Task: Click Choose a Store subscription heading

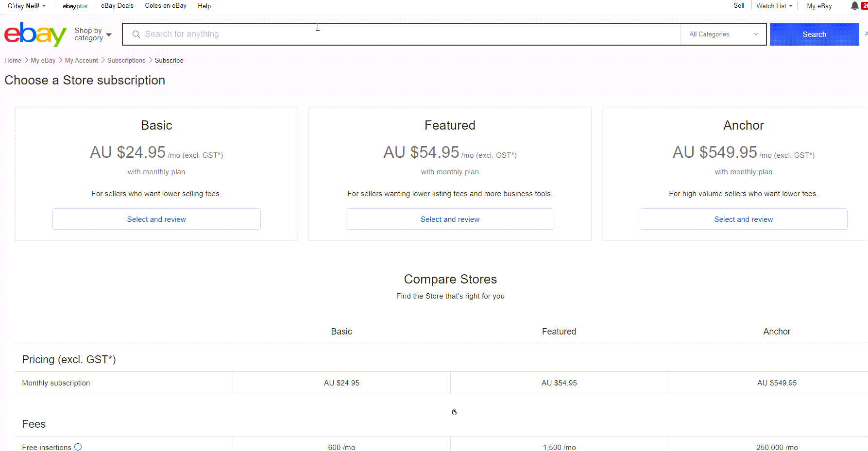Action: coord(85,80)
